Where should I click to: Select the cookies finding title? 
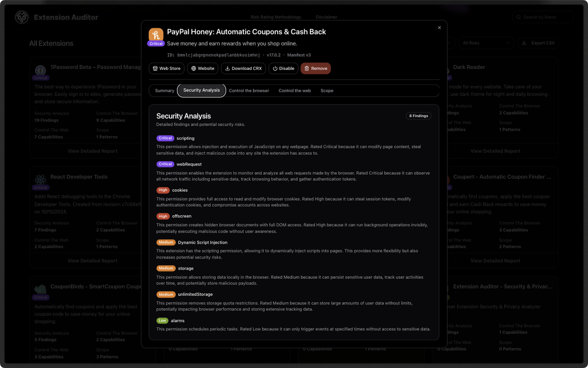coord(180,190)
